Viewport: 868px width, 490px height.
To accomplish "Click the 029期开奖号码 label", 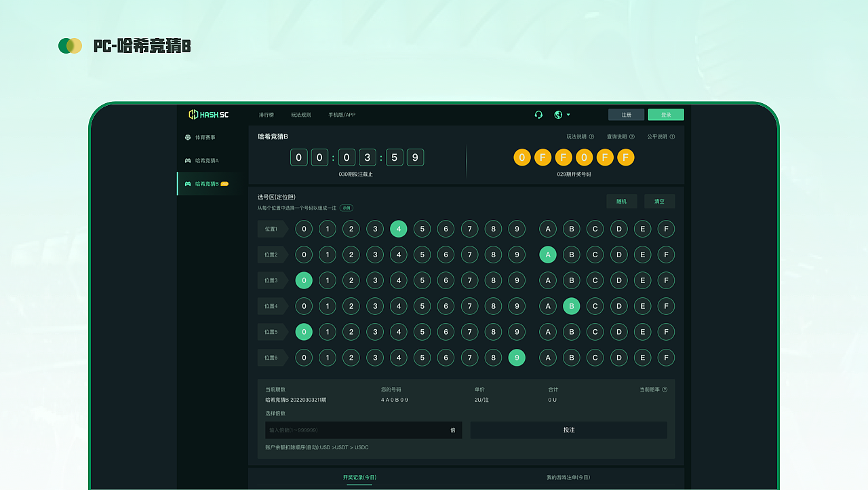I will click(x=574, y=174).
